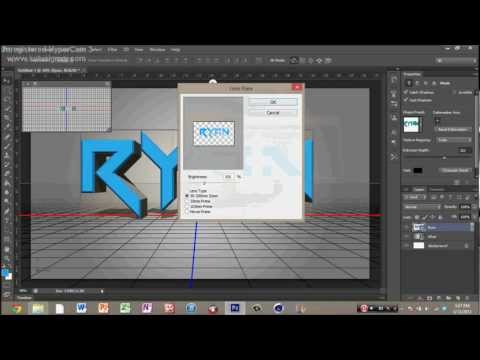This screenshot has width=480, height=360.
Task: Click Cancel in the Lens Flare dialog
Action: click(273, 113)
